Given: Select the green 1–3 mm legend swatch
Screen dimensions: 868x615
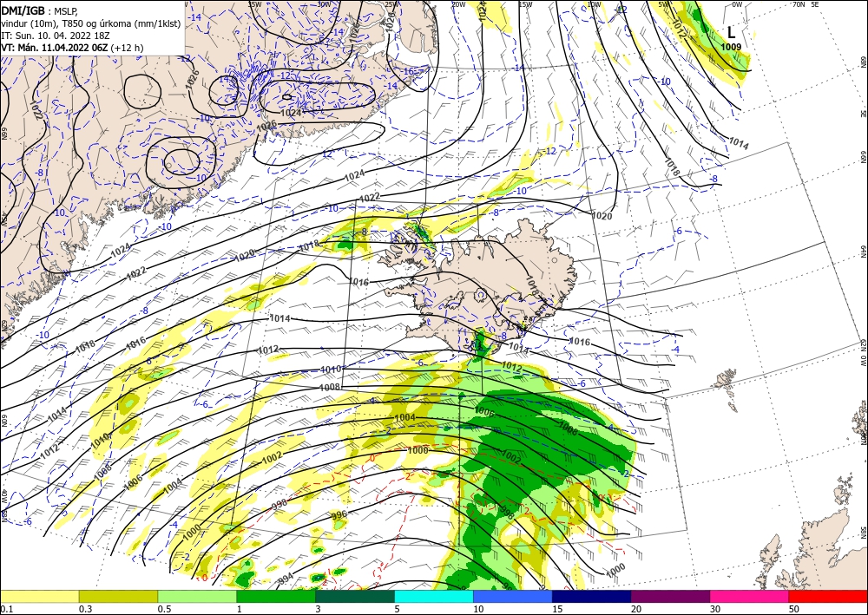Looking at the screenshot, I should coord(276,596).
